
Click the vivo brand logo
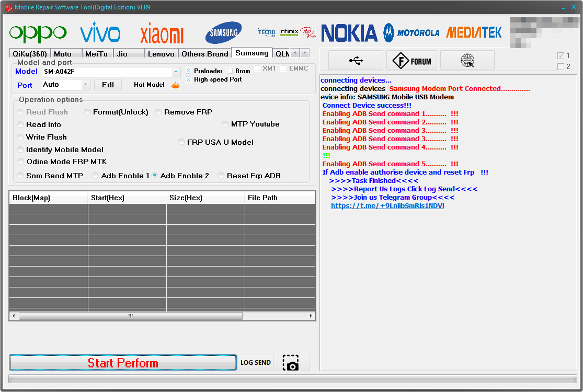click(x=100, y=32)
